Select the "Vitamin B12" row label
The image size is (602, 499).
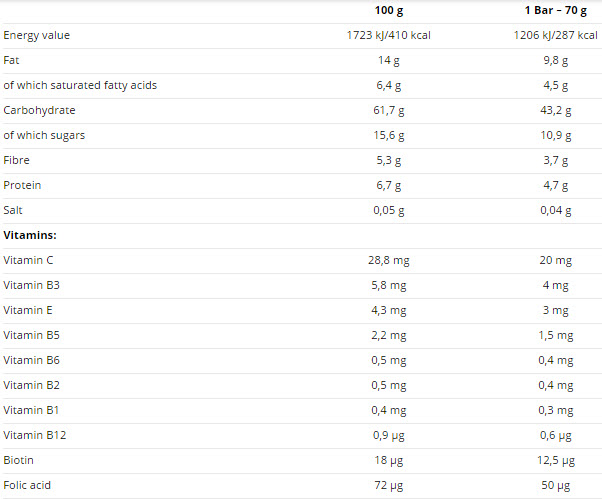[x=35, y=435]
